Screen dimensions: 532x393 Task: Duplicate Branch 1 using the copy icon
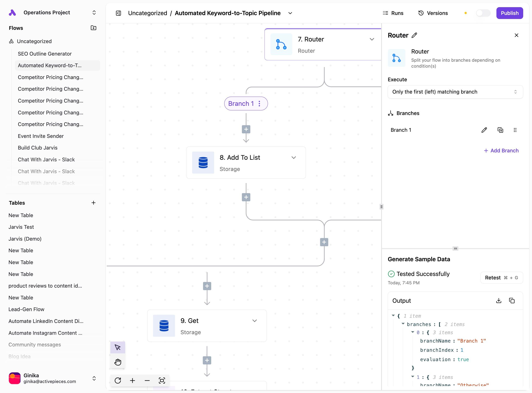pos(500,130)
